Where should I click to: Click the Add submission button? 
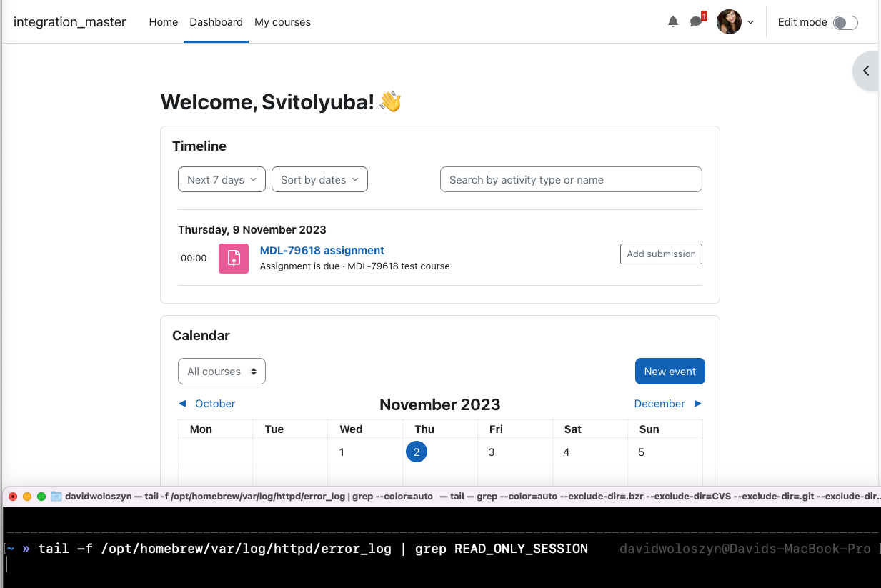(661, 254)
